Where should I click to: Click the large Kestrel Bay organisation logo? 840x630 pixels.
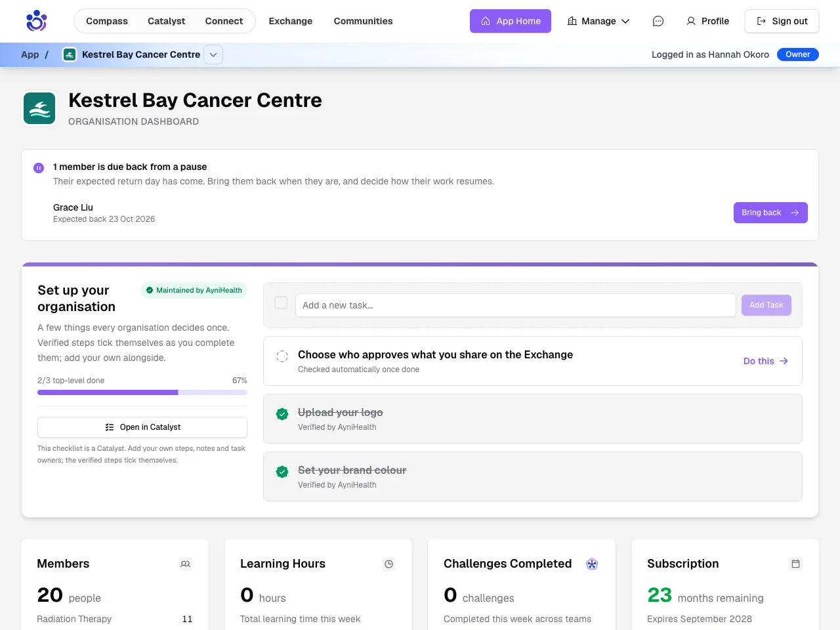click(x=39, y=108)
